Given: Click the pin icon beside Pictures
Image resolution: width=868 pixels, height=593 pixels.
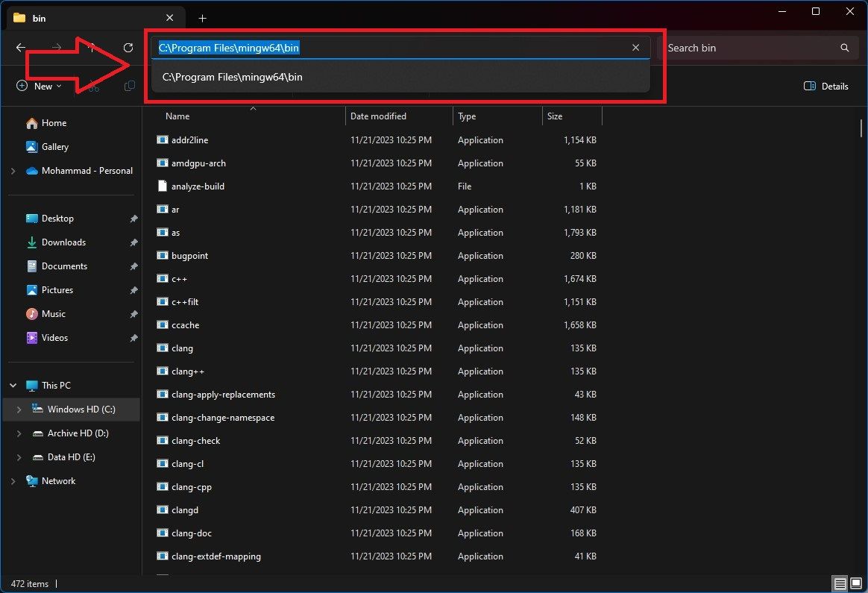Looking at the screenshot, I should coord(133,290).
